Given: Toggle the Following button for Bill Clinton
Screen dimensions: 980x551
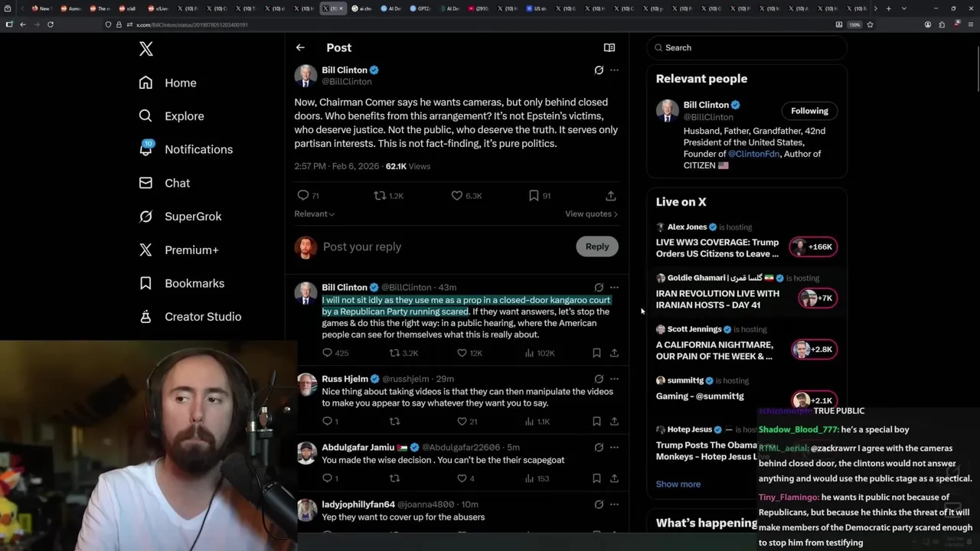Looking at the screenshot, I should click(x=809, y=111).
